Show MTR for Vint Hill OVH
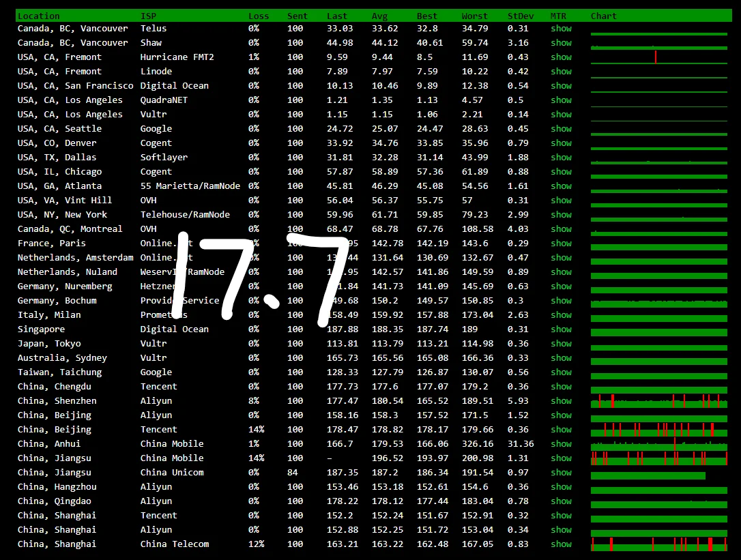Image resolution: width=741 pixels, height=560 pixels. point(561,200)
